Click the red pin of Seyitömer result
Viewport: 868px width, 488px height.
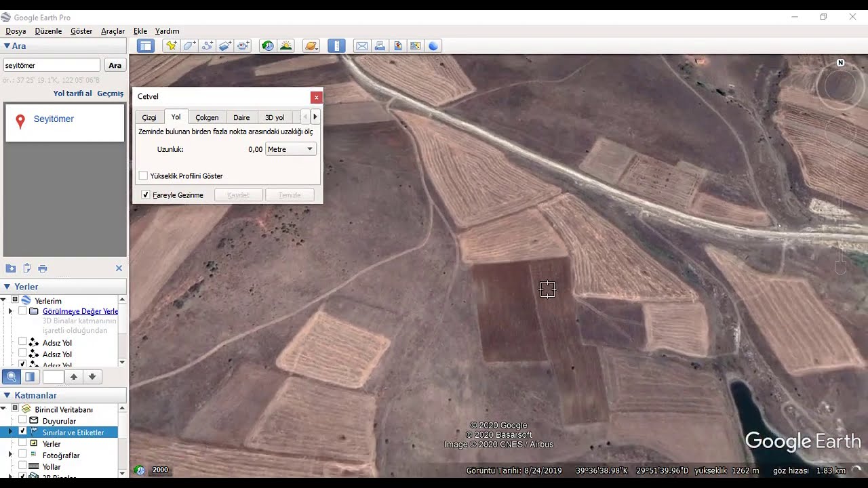point(20,121)
